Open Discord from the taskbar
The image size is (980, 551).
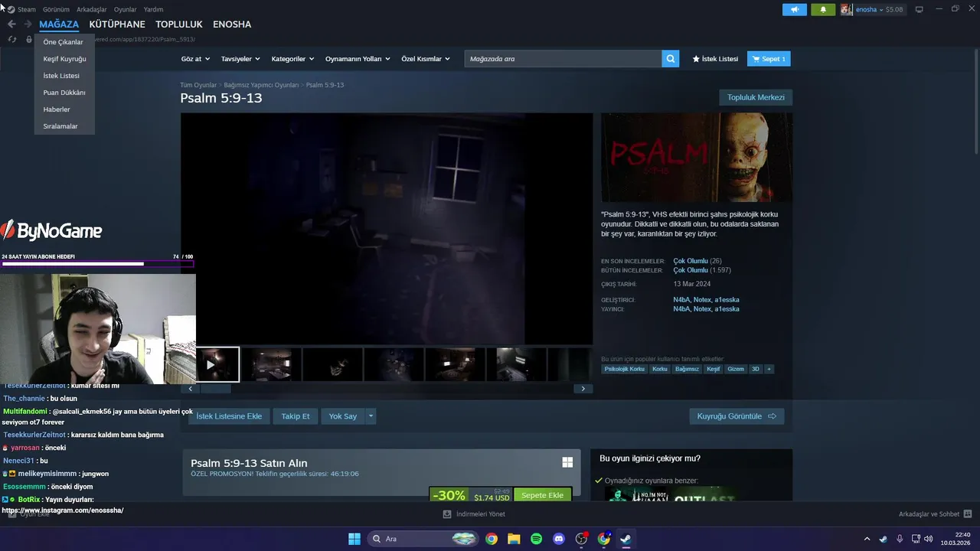pyautogui.click(x=559, y=539)
